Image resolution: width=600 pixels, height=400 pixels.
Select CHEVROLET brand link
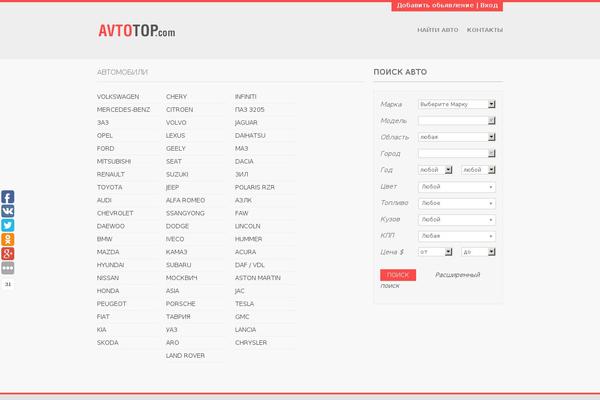(x=115, y=213)
